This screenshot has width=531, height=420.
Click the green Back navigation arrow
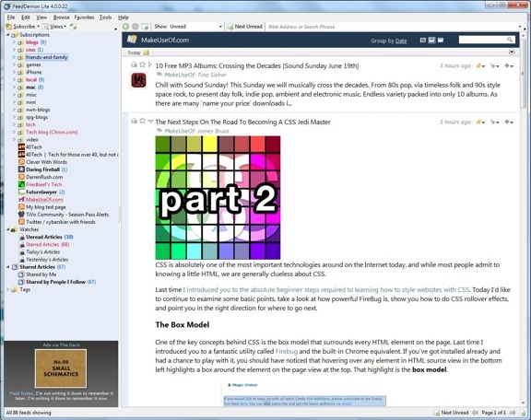click(x=125, y=27)
